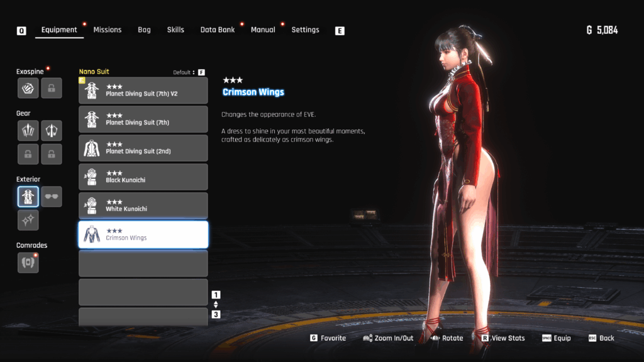Click the Q previous-tab key icon

pos(21,31)
